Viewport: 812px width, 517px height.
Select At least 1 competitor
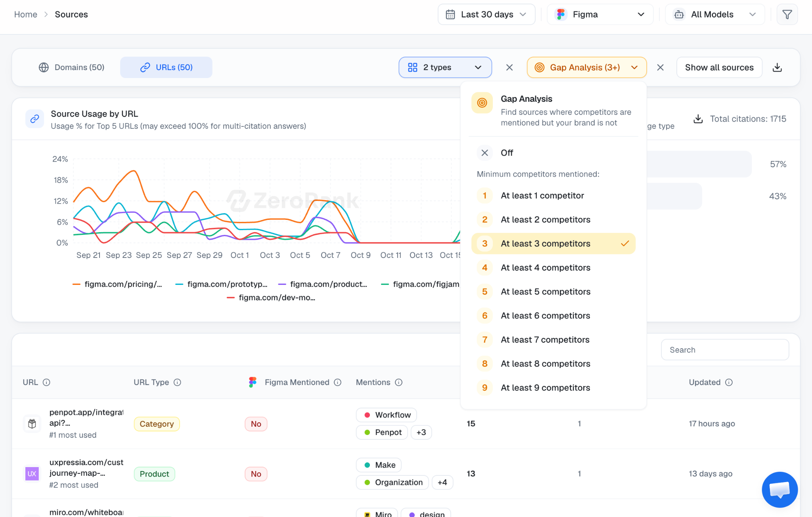[553, 196]
